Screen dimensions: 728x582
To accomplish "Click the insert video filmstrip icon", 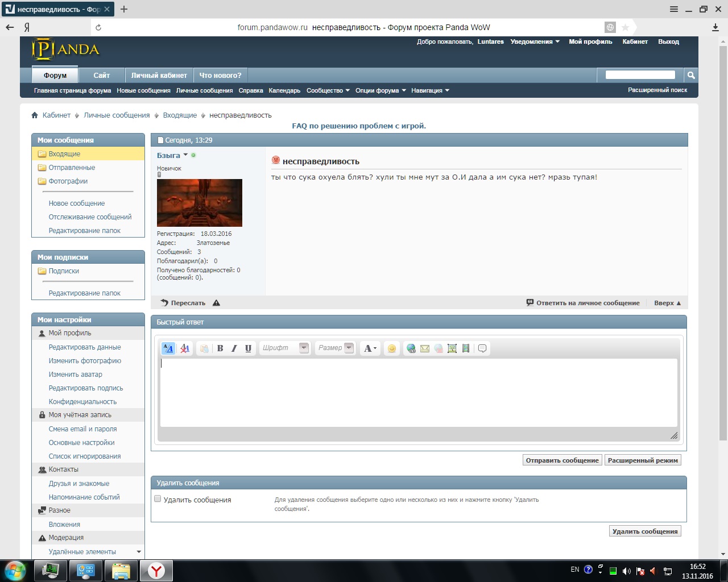I will pos(466,348).
